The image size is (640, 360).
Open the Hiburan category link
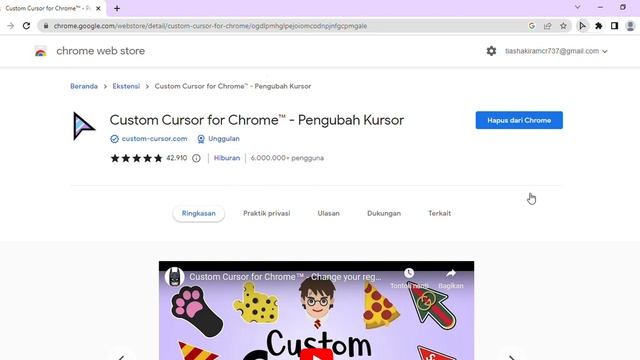tap(227, 158)
